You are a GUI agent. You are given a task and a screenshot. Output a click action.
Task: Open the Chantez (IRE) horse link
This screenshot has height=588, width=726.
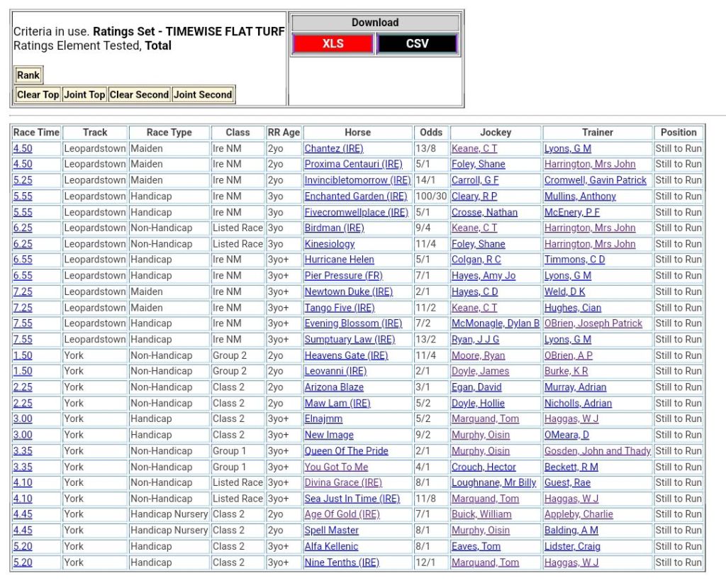point(333,148)
